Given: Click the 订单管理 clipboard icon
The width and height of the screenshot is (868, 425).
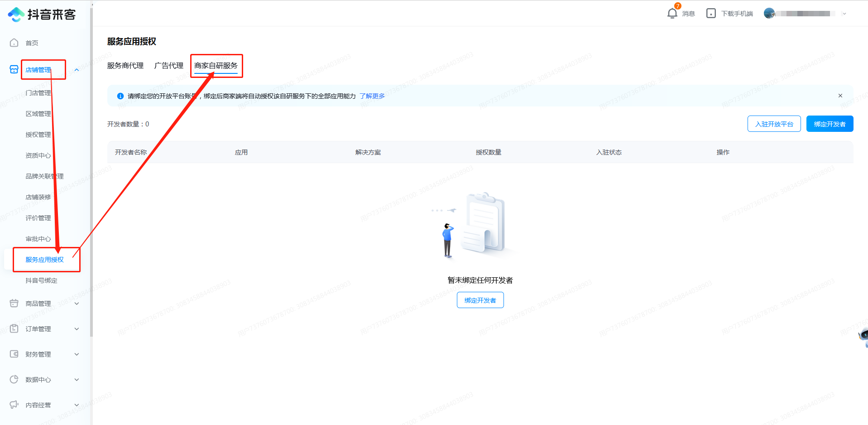Looking at the screenshot, I should tap(14, 328).
